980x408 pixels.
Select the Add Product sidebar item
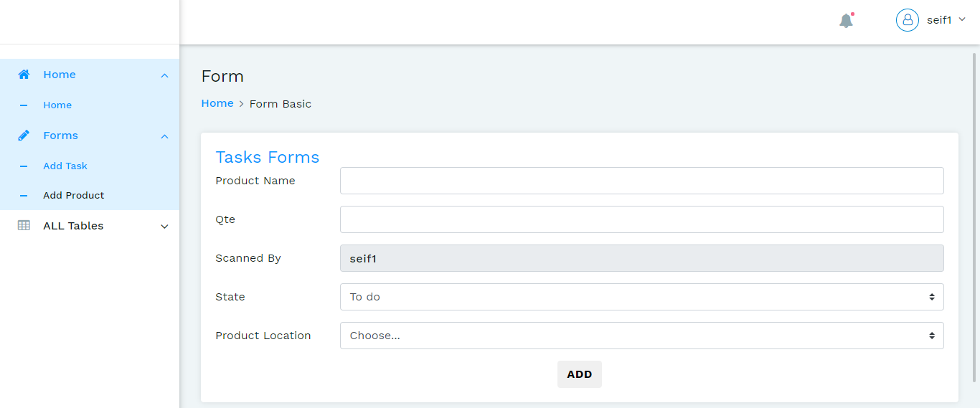74,196
